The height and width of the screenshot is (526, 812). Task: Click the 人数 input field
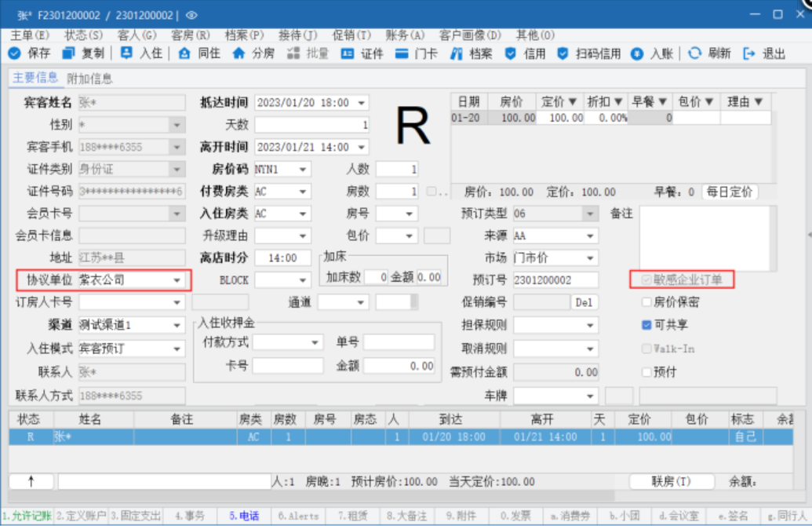[x=397, y=170]
